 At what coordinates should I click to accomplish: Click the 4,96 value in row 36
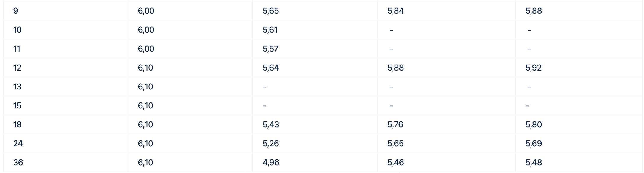[x=271, y=163]
